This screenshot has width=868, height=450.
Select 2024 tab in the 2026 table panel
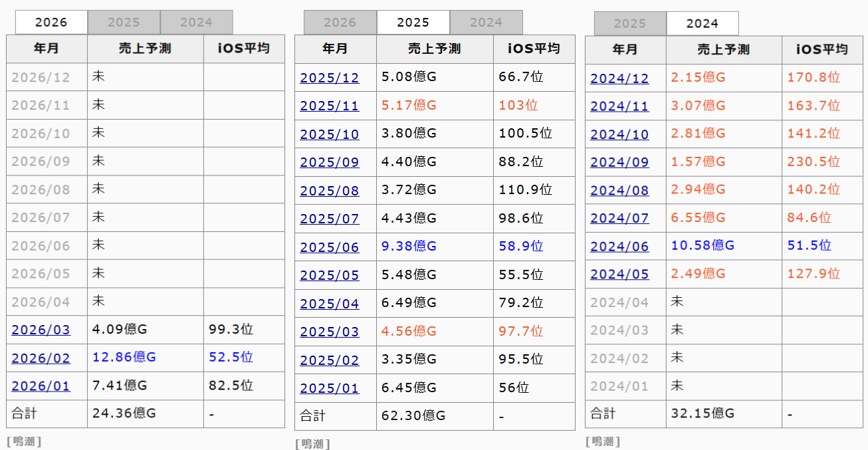[x=196, y=22]
